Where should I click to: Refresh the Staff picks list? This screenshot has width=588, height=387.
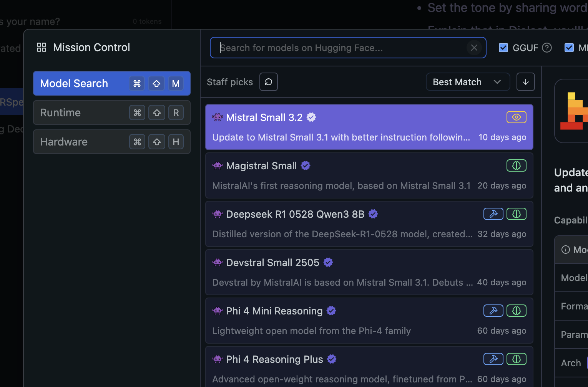[269, 82]
